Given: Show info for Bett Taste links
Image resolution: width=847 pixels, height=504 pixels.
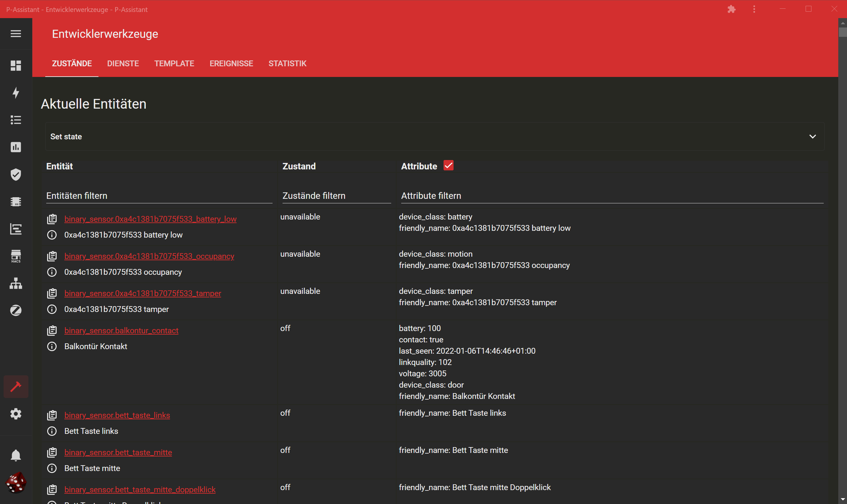Looking at the screenshot, I should tap(52, 431).
